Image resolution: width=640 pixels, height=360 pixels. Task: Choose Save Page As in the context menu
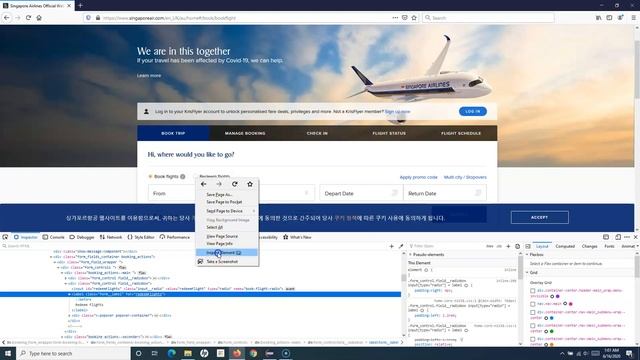coord(227,195)
